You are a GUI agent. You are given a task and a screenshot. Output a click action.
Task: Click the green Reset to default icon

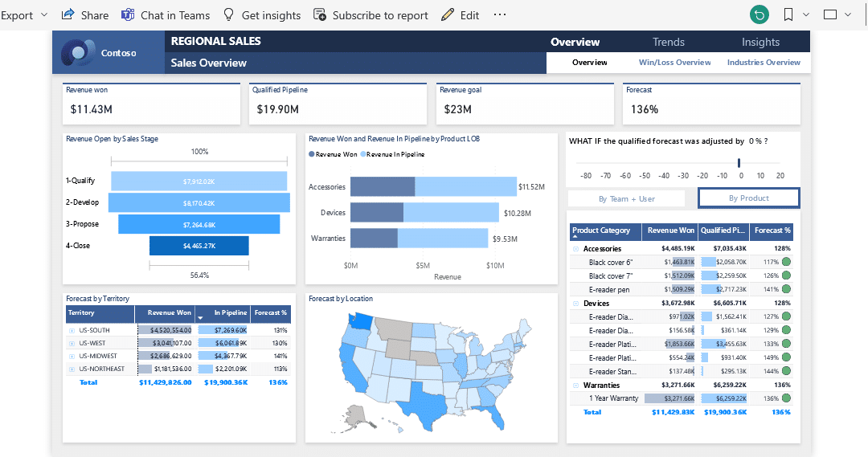[759, 15]
